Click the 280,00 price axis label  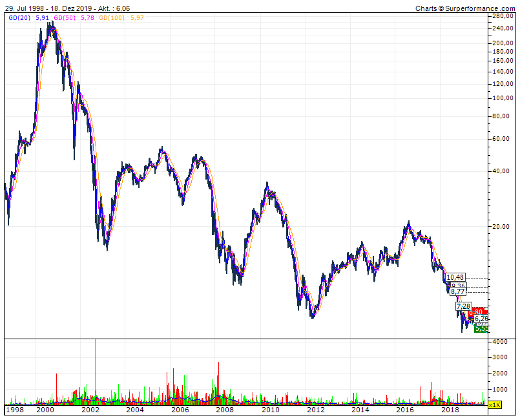point(503,16)
